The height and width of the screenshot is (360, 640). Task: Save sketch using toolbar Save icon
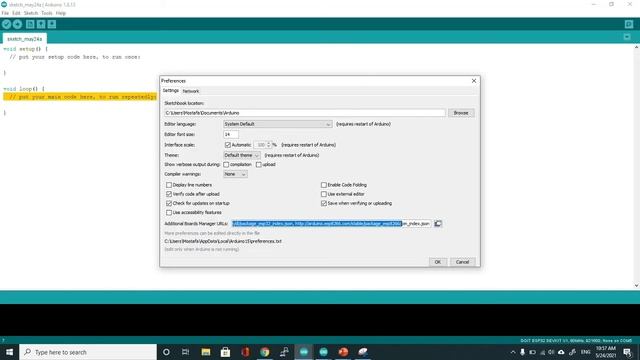[52, 24]
